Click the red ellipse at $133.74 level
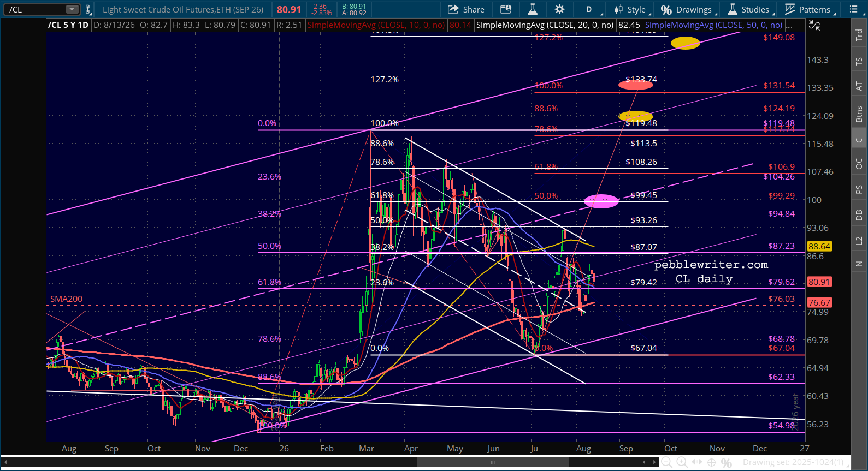This screenshot has width=868, height=471. click(636, 85)
